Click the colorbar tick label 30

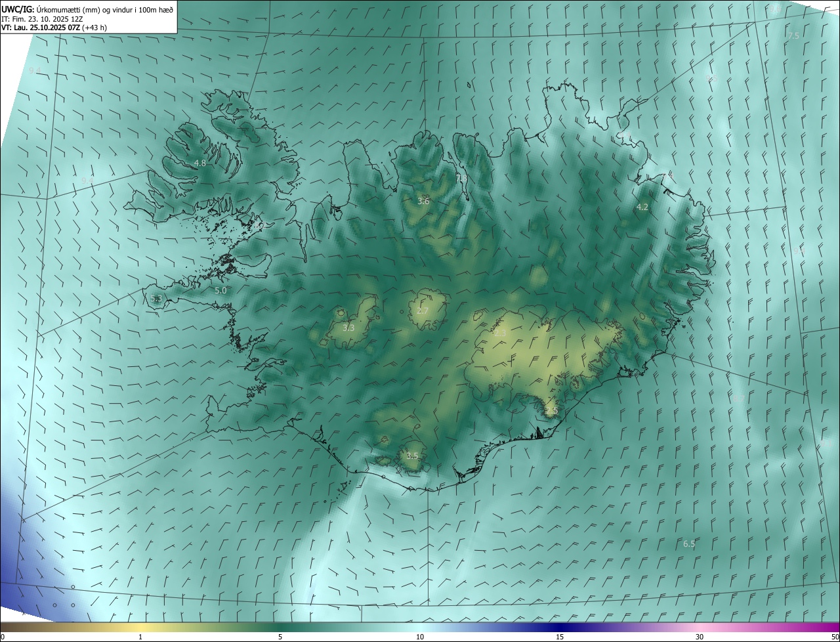700,637
